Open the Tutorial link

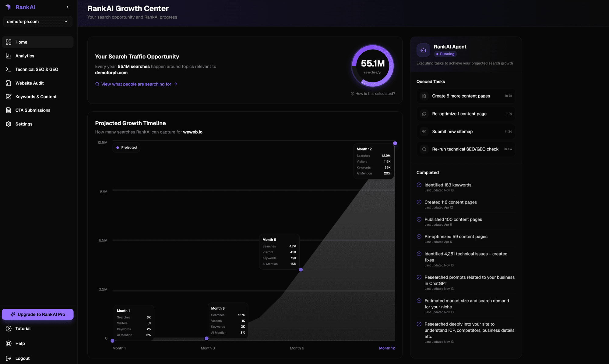tap(23, 328)
